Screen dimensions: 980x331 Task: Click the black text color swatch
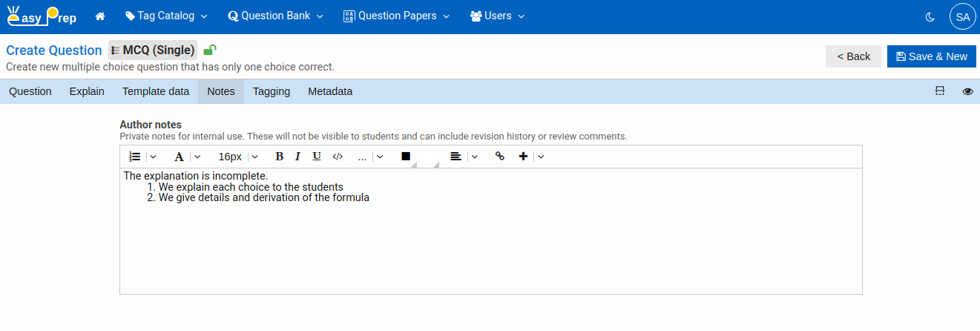click(406, 157)
